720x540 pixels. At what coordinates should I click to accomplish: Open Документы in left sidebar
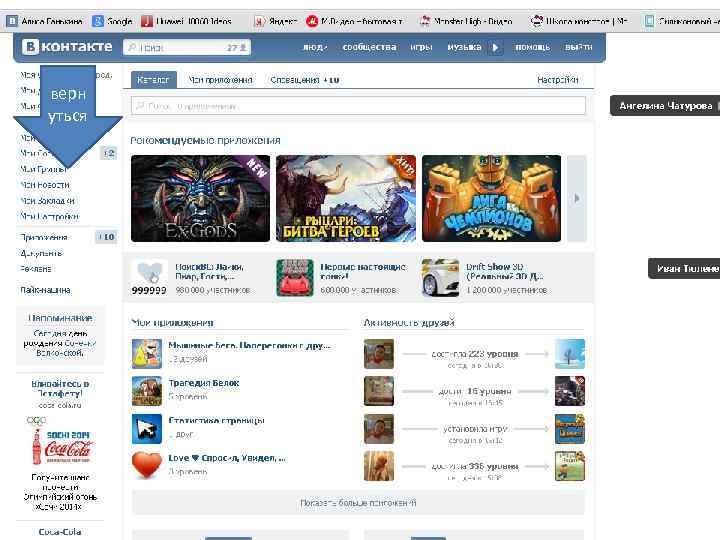41,253
